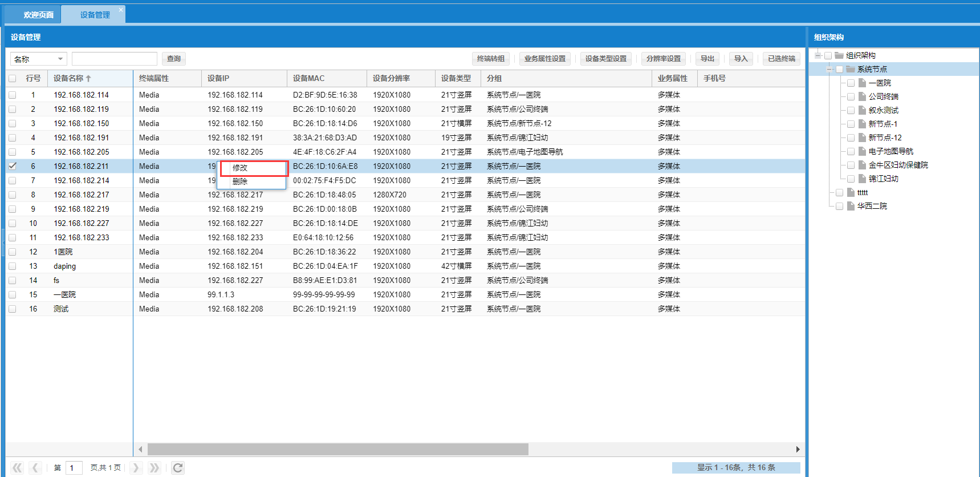Tick the 系统节点 tree checkbox
The width and height of the screenshot is (980, 477).
coord(839,69)
